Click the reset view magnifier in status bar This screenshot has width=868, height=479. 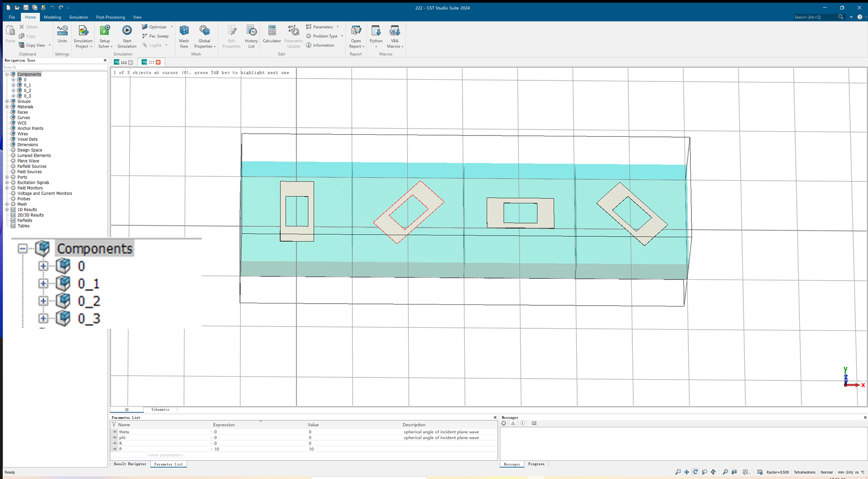(725, 472)
